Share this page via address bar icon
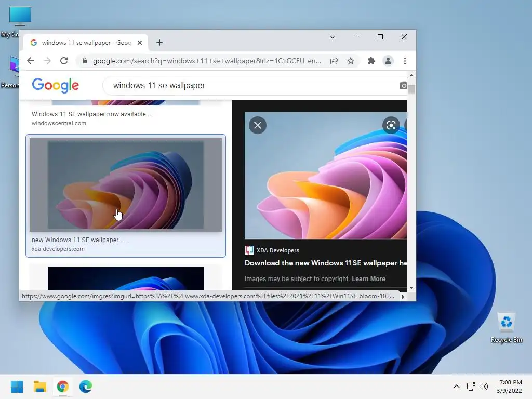This screenshot has width=532, height=399. point(334,61)
